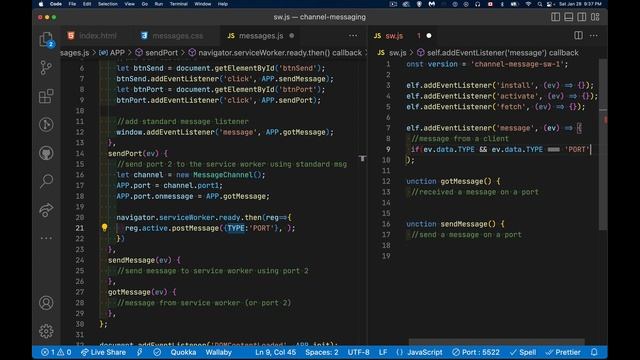Split the sw.js editor right
Screen dimensions: 640x360
point(578,36)
